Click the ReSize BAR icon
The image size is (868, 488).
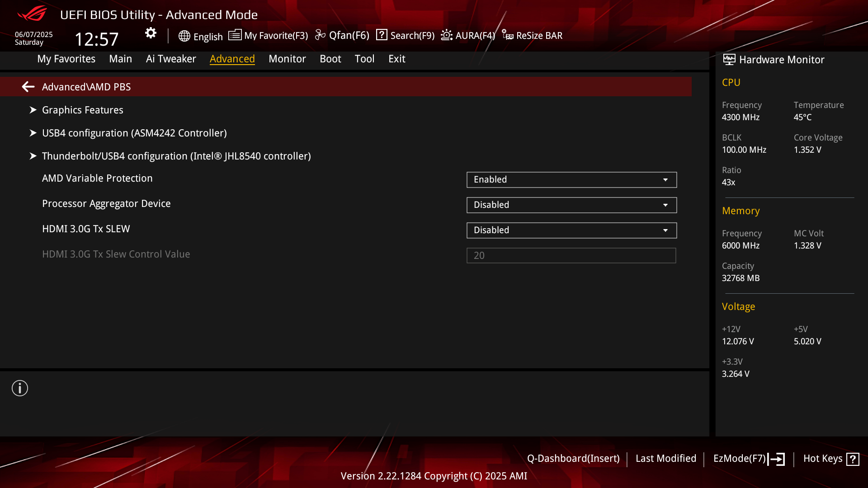[x=508, y=35]
